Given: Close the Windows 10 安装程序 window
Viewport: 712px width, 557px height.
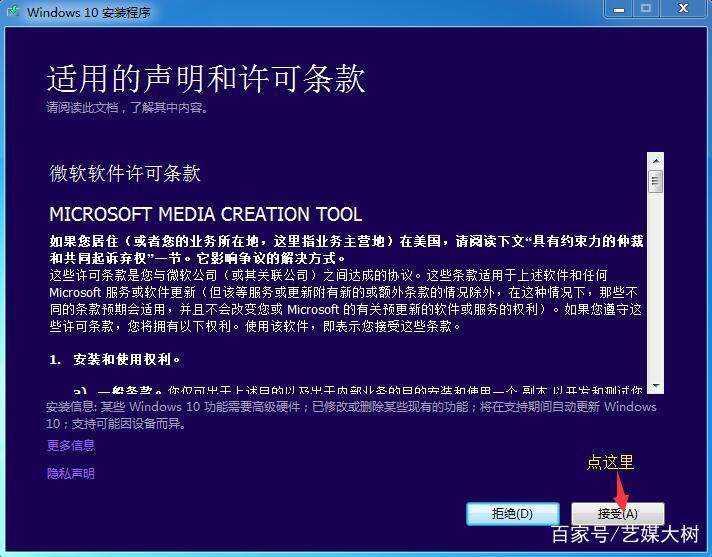Looking at the screenshot, I should (683, 9).
